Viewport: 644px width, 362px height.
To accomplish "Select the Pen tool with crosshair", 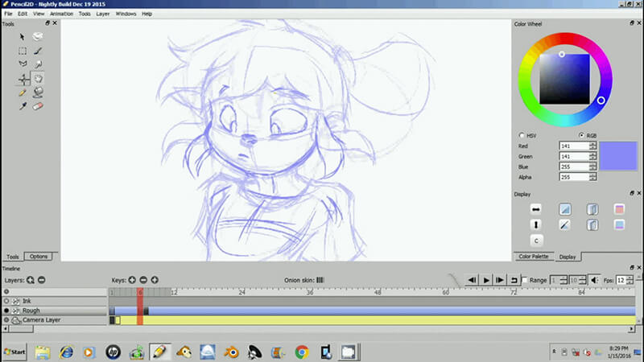I will click(x=23, y=79).
